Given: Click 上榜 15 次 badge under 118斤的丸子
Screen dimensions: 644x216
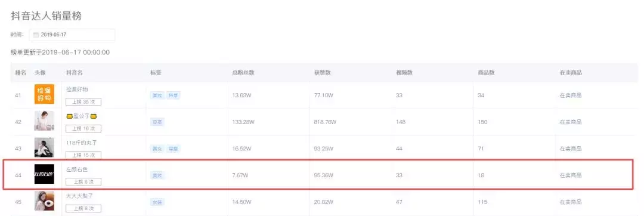Looking at the screenshot, I should (x=83, y=155).
